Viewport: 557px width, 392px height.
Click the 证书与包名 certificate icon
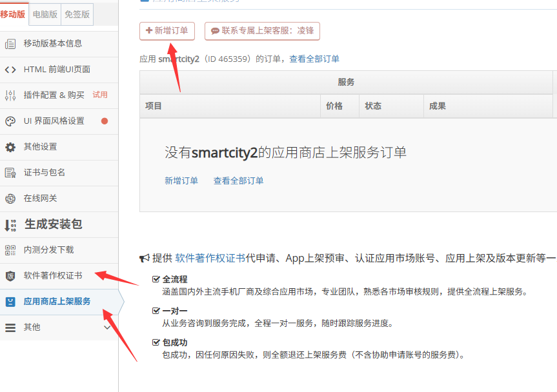tap(10, 173)
